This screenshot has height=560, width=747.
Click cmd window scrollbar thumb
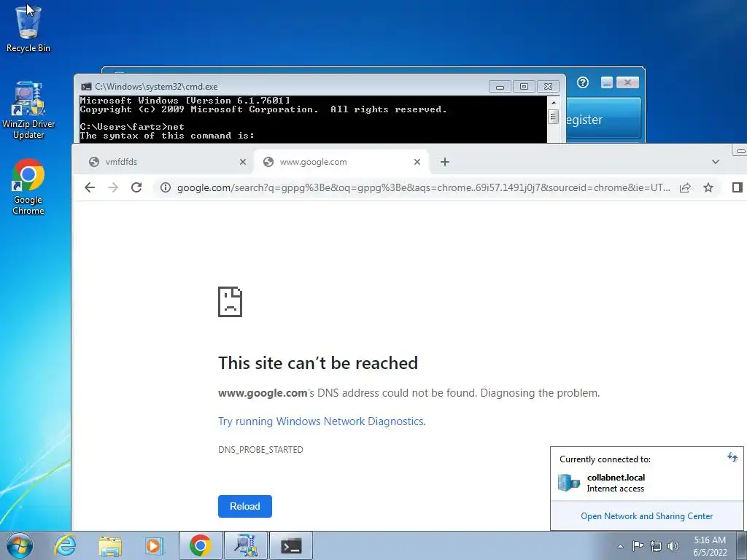point(553,117)
